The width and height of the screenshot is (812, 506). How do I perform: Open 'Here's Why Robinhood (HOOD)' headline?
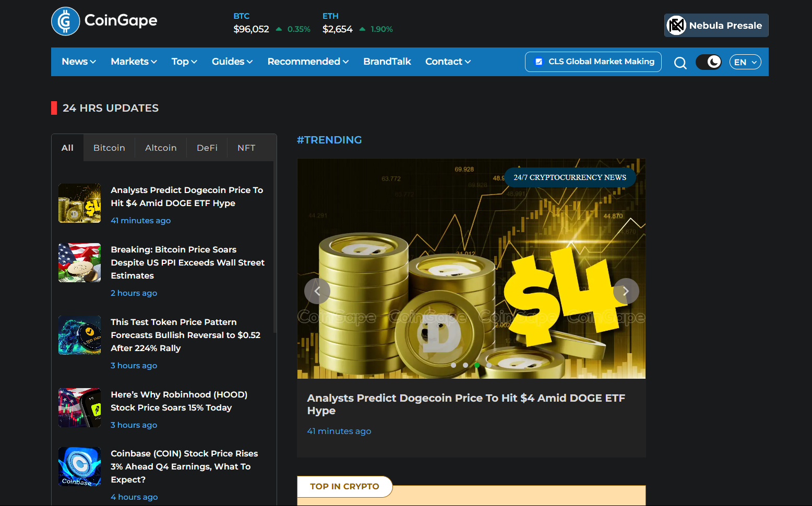[179, 401]
